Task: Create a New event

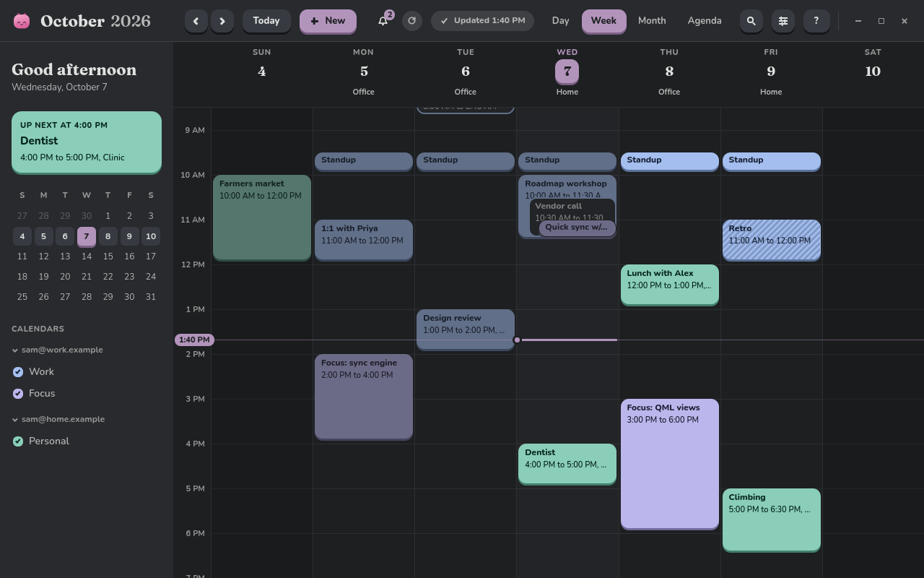Action: (x=328, y=21)
